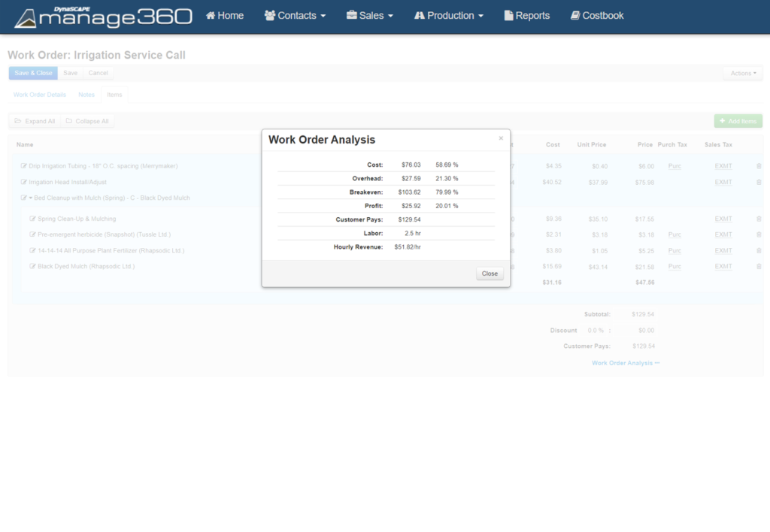
Task: Switch to the Notes tab
Action: pos(86,95)
